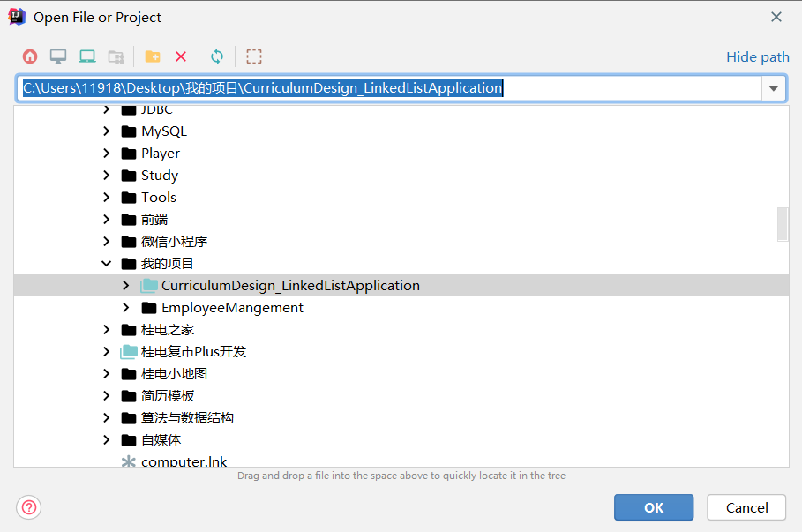The image size is (802, 532).
Task: Expand the 桂电之家 folder
Action: pos(107,329)
